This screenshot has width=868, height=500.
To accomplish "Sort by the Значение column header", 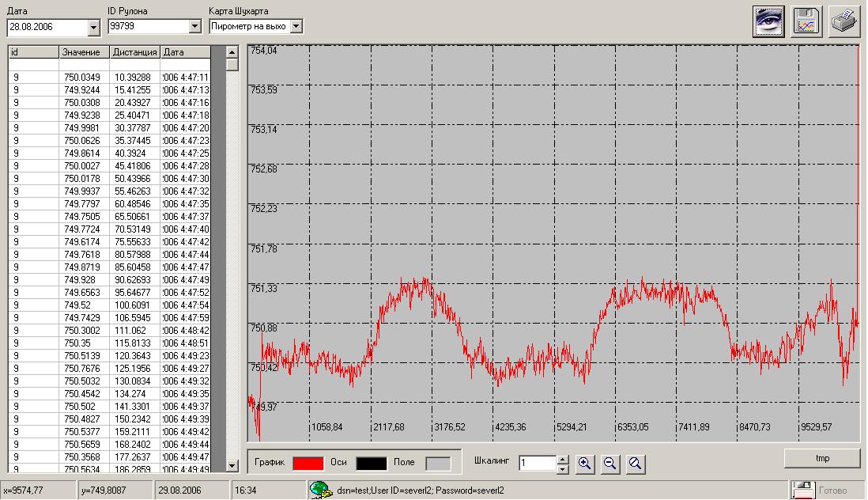I will 85,52.
